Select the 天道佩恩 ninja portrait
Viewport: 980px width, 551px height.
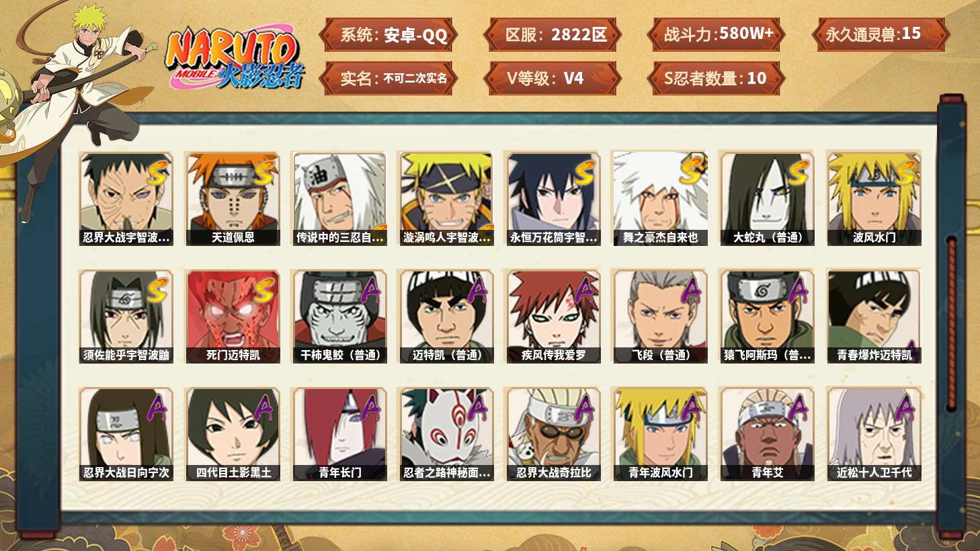click(x=233, y=198)
